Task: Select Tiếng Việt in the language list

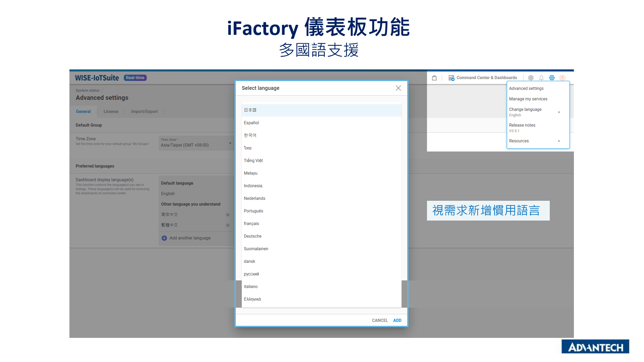Action: pos(321,161)
